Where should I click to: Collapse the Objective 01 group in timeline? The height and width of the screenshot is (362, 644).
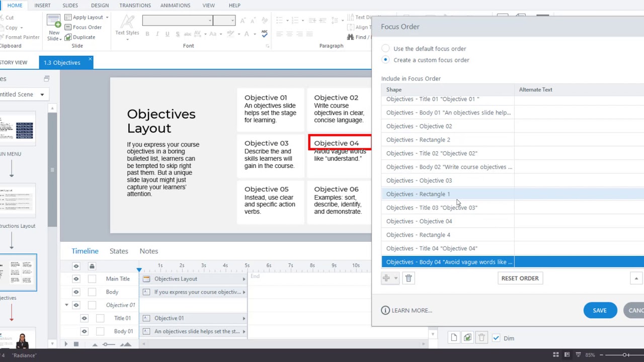coord(66,305)
